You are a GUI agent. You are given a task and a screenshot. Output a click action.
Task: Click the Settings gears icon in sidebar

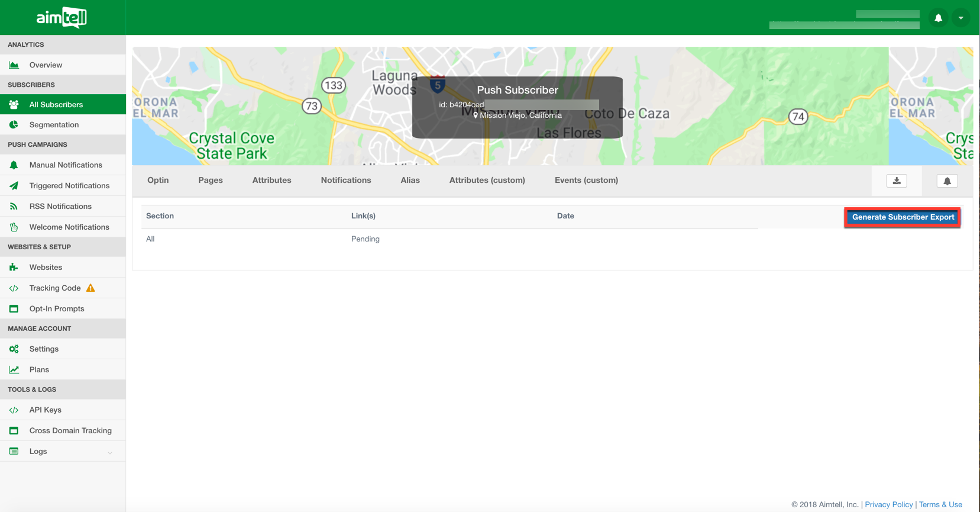coord(14,349)
